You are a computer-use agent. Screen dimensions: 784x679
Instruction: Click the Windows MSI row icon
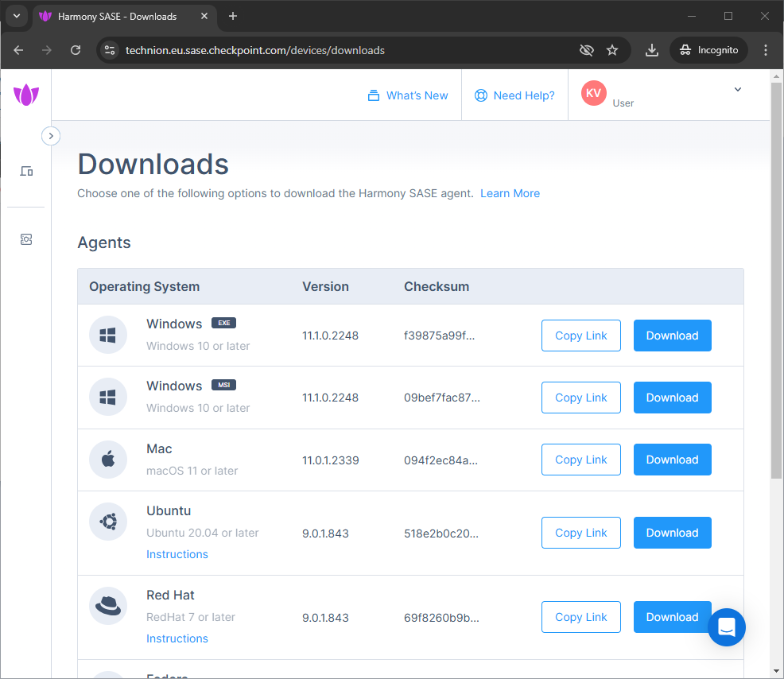(x=108, y=397)
